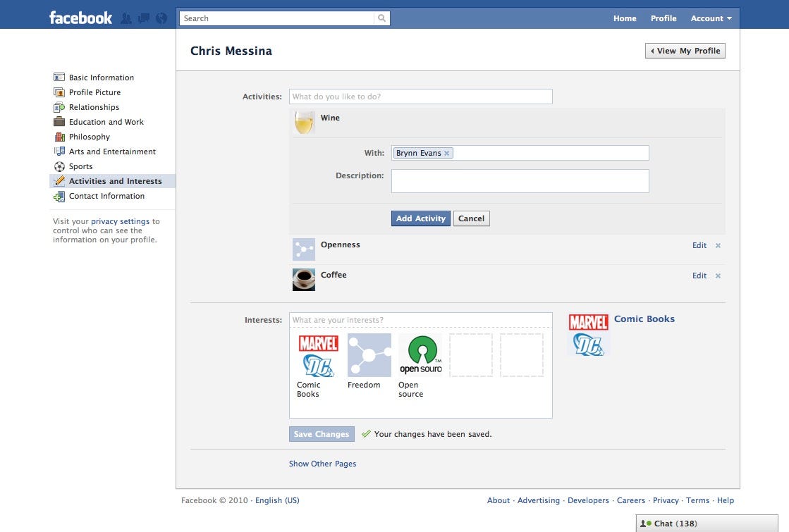This screenshot has height=532, width=789.
Task: Go to Profile in top navigation
Action: (663, 18)
